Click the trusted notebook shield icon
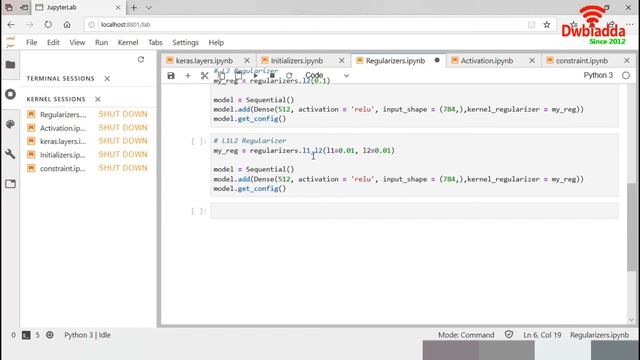This screenshot has height=360, width=640. pos(509,335)
